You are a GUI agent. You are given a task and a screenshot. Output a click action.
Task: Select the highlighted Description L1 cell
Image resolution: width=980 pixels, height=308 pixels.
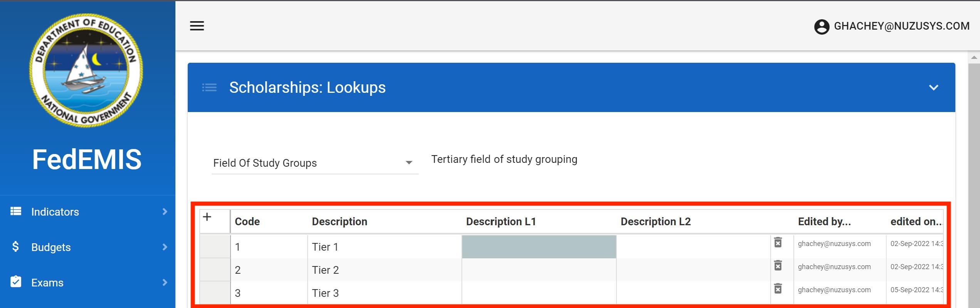[x=539, y=247]
